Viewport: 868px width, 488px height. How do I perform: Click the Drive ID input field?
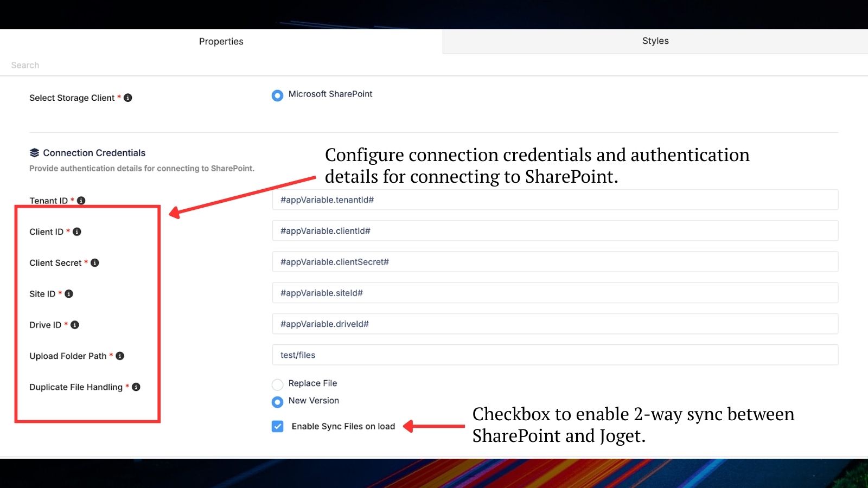tap(554, 324)
